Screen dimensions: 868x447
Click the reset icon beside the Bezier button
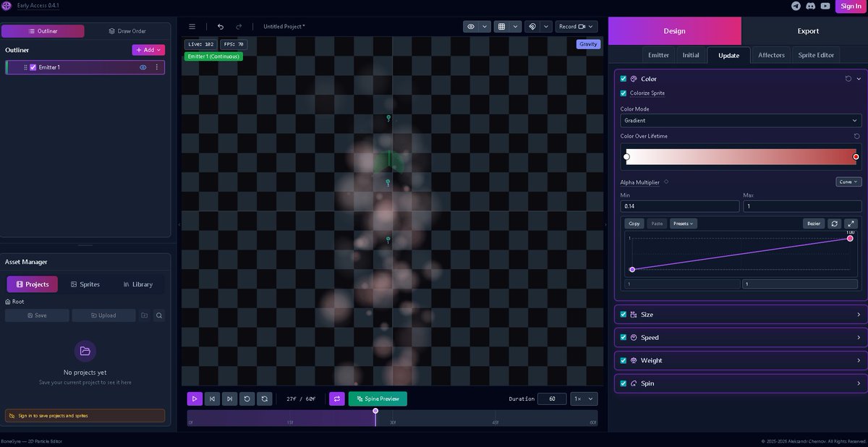click(x=833, y=223)
